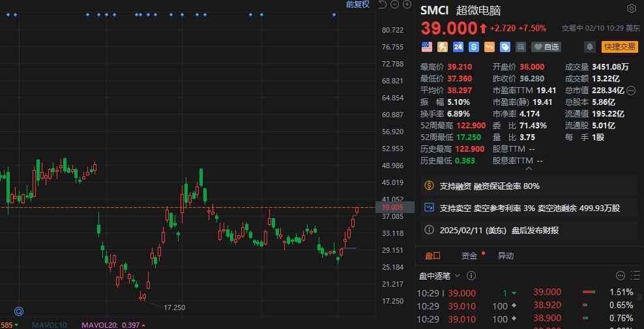Open 支持融资 融资保证金率 80% row
This screenshot has height=329, width=644.
[529, 186]
